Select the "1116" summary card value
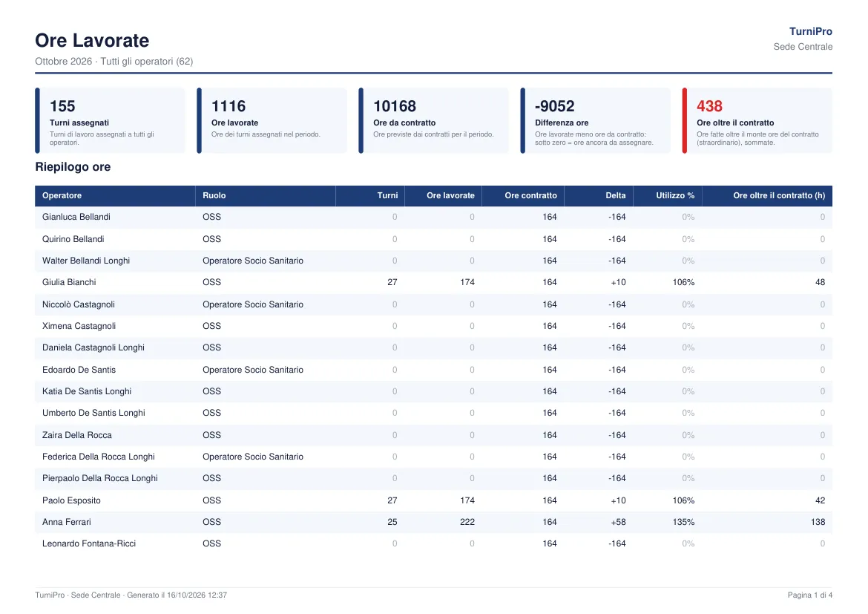The height and width of the screenshot is (614, 868). [228, 106]
